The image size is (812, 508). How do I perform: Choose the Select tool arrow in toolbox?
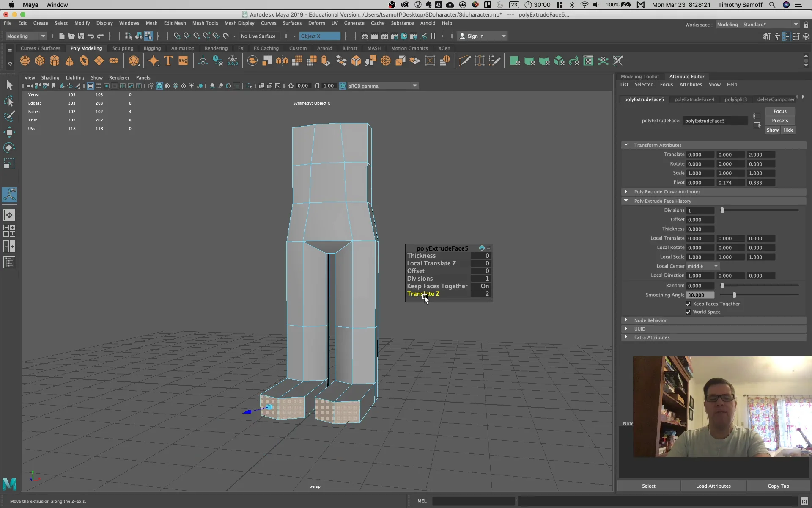pos(9,86)
